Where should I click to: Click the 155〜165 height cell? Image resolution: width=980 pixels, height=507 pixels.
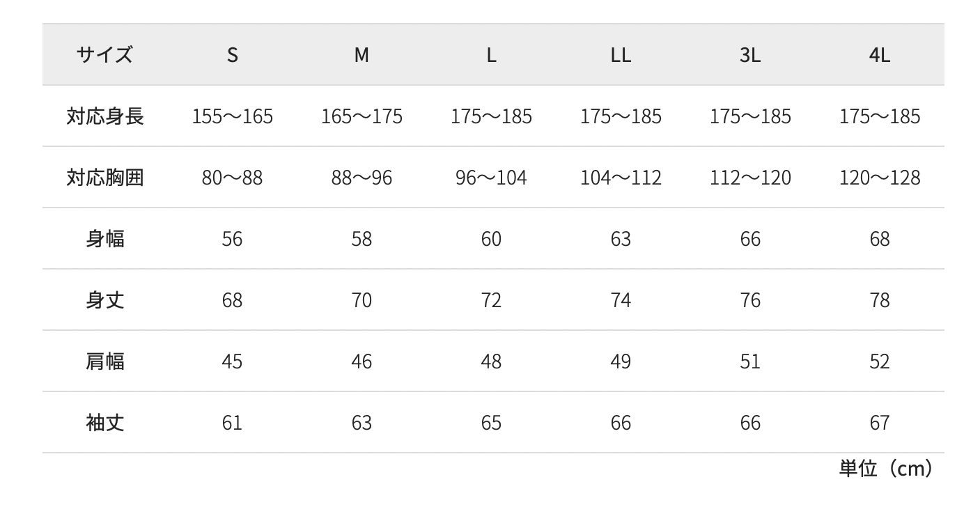tap(232, 116)
